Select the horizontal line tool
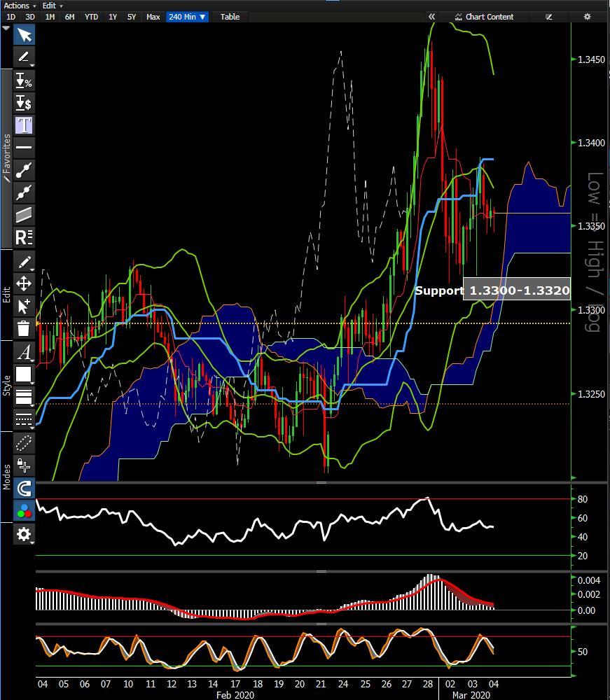The width and height of the screenshot is (610, 700). tap(24, 147)
